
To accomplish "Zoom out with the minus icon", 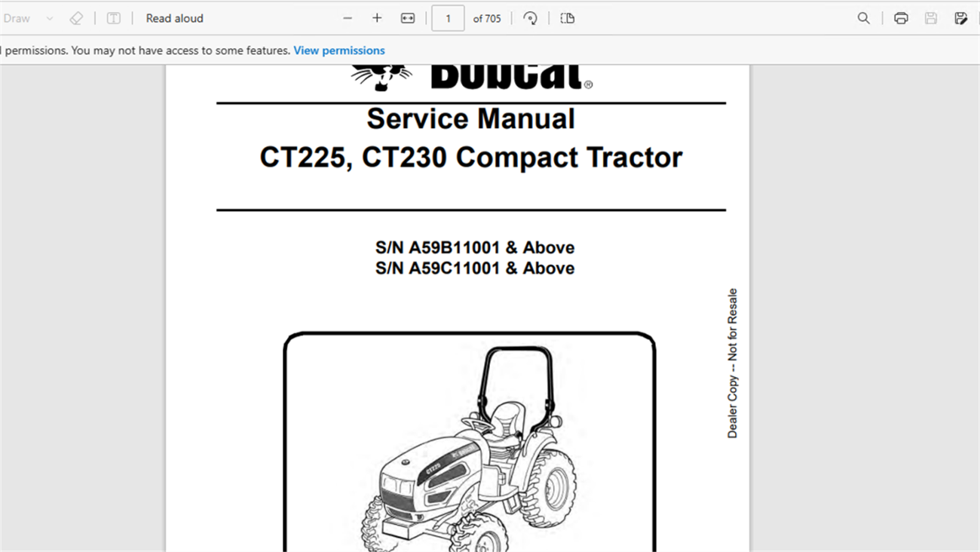I will click(x=348, y=19).
